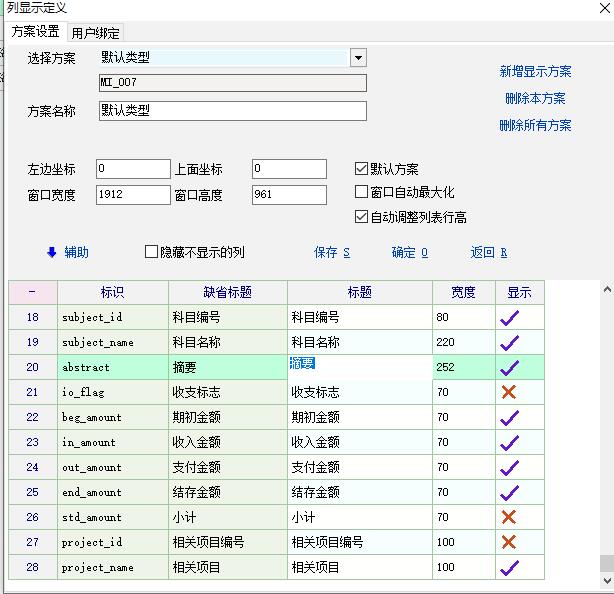Click the minus collapse button in table header

tap(32, 292)
